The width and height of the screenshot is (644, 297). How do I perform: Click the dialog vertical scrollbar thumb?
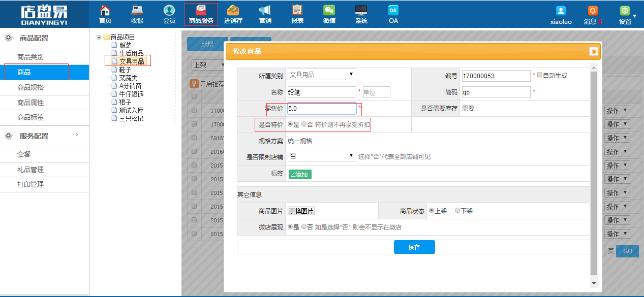[x=594, y=173]
